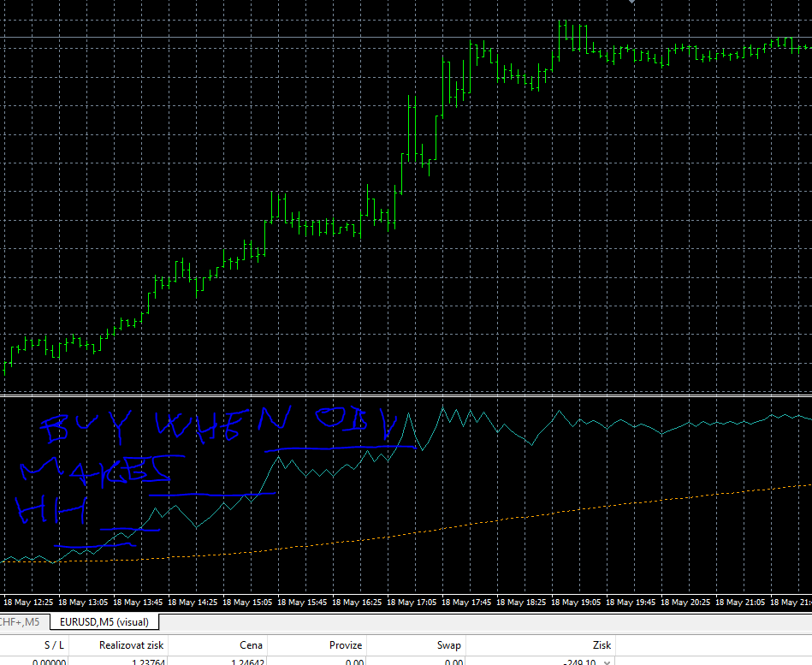The height and width of the screenshot is (665, 812).
Task: Select the 1.23764 take profit value
Action: 148,662
